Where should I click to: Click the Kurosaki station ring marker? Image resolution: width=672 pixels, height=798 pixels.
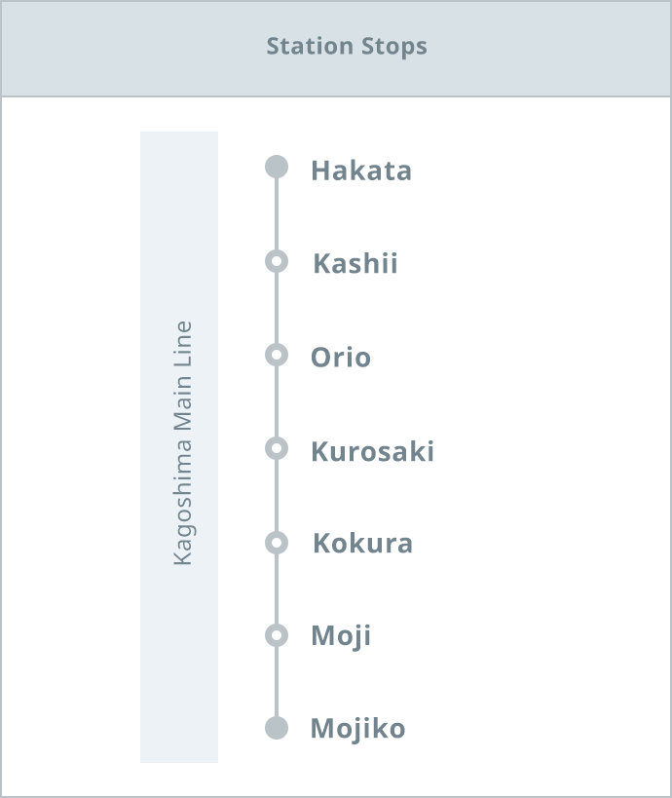[277, 448]
